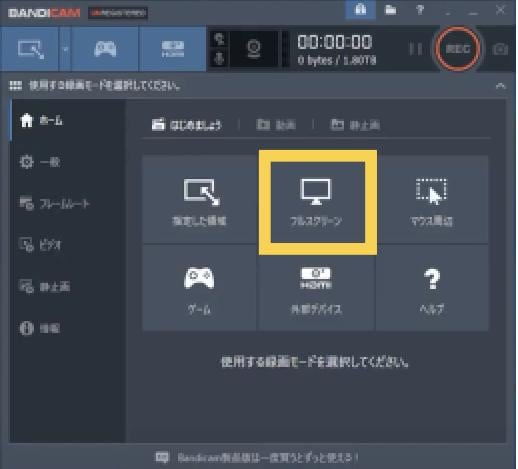Click the rectangle screen recording mode button

(x=30, y=49)
